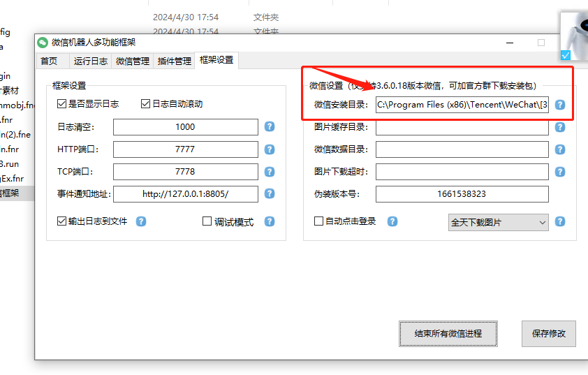Screen dimensions: 588x375
Task: Click the TCP端口 input showing 7778
Action: 186,172
